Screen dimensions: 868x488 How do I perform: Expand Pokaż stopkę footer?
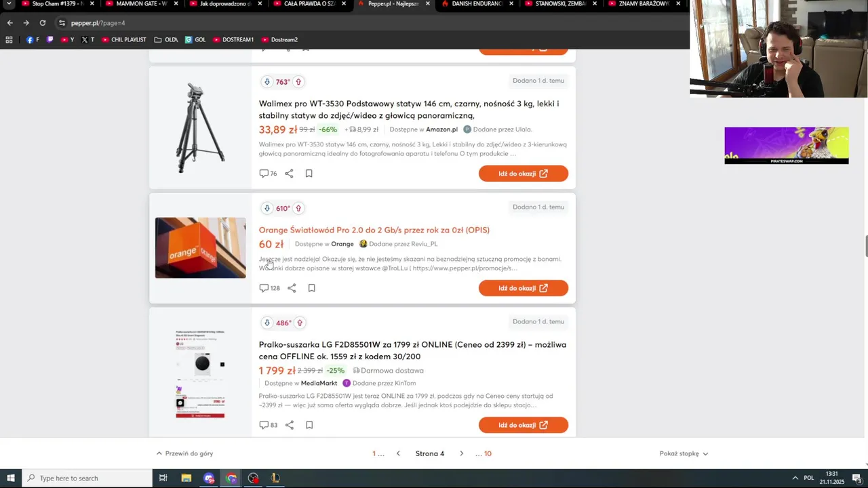pos(684,453)
